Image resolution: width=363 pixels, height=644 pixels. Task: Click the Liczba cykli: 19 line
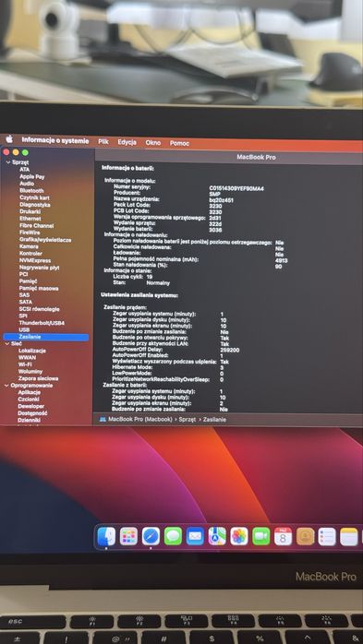coord(132,277)
